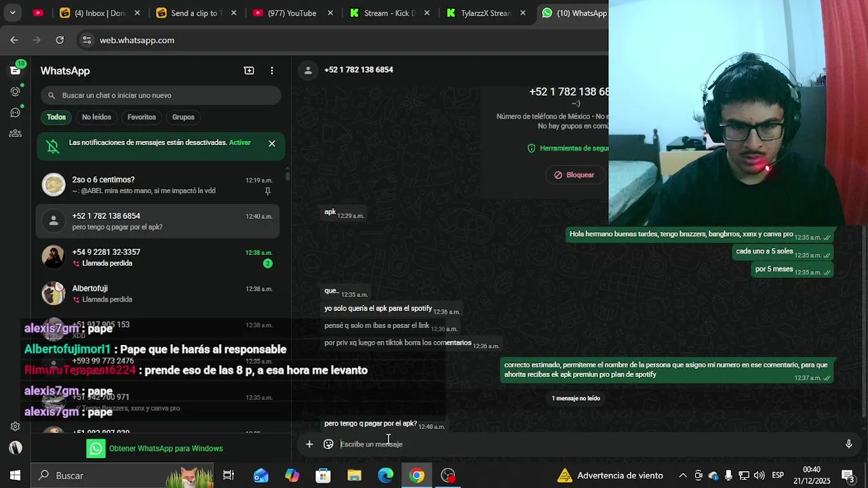The width and height of the screenshot is (868, 488).
Task: Click the 2 unread badge on +54 chat
Action: tap(268, 263)
